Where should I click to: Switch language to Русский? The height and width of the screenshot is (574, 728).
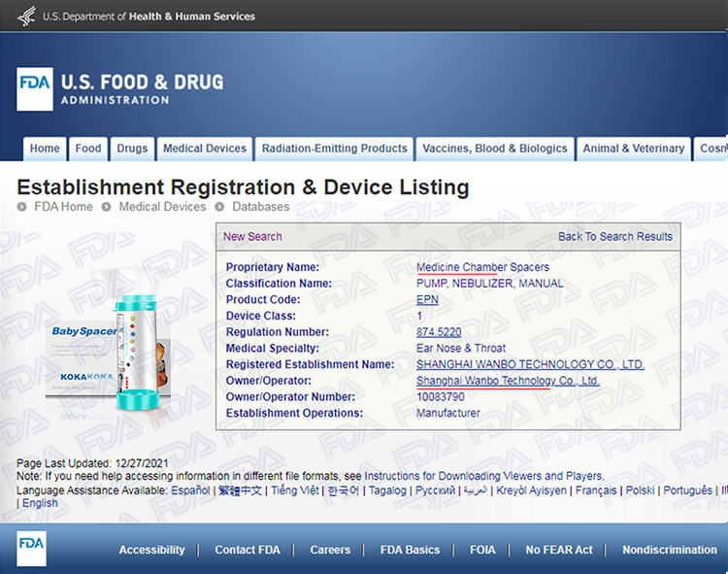[435, 490]
